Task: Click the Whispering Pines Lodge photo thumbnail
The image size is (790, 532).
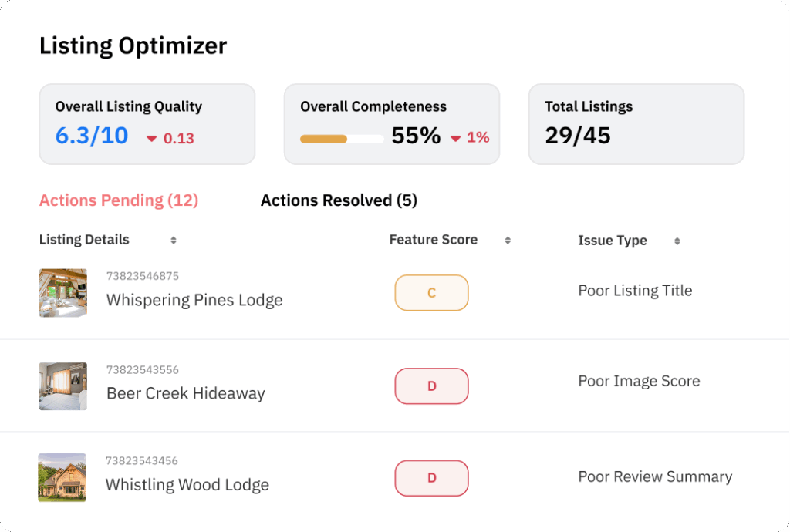Action: click(62, 292)
